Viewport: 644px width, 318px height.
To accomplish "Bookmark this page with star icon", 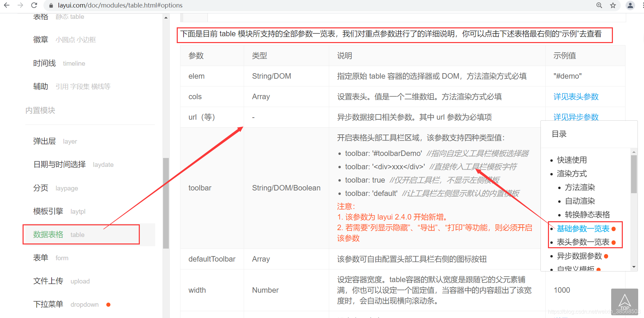I will (x=613, y=5).
